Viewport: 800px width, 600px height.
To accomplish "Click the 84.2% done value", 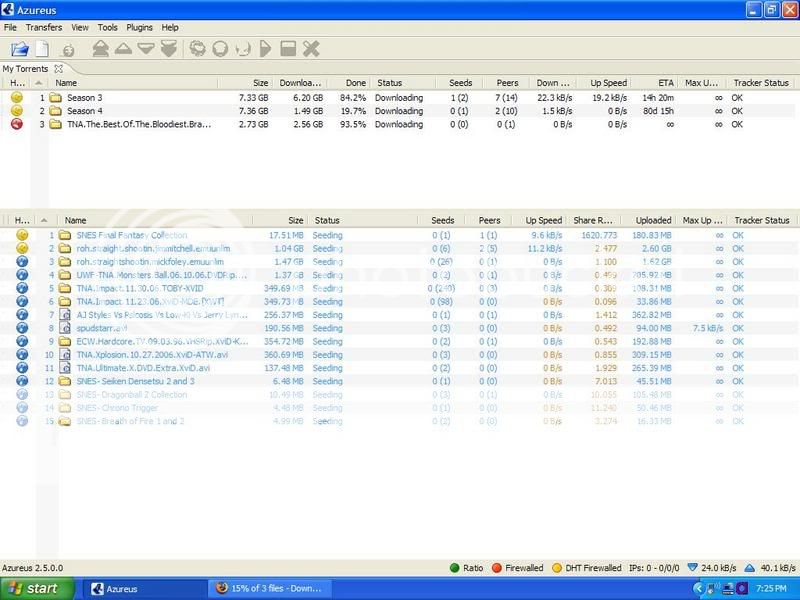I will (x=353, y=97).
